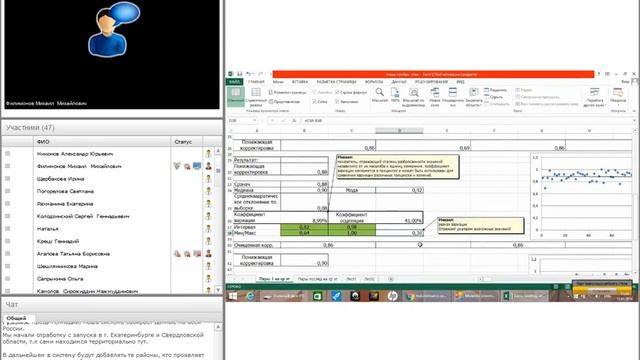
Task: Tick the checkbox beside Крещ Геннадий
Action: pos(7,241)
